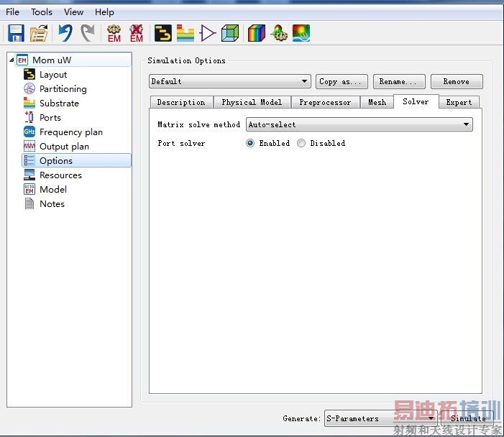This screenshot has width=504, height=437.
Task: Open layout window toolbar icon
Action: click(163, 33)
